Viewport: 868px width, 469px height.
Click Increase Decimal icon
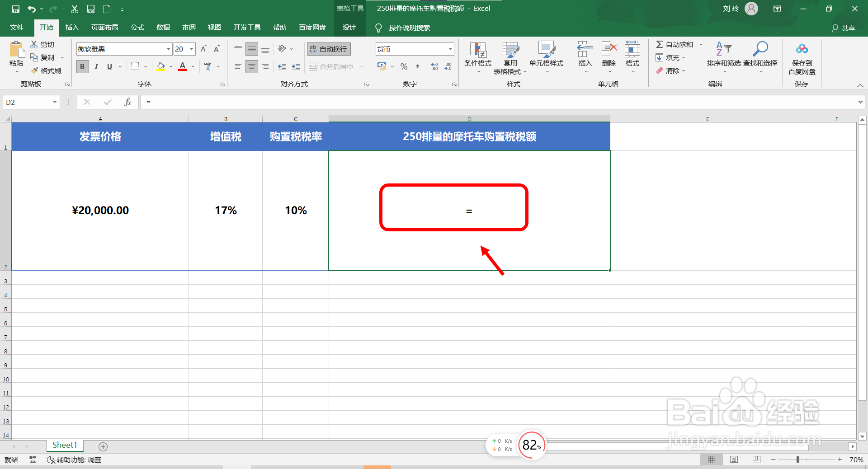tap(434, 66)
